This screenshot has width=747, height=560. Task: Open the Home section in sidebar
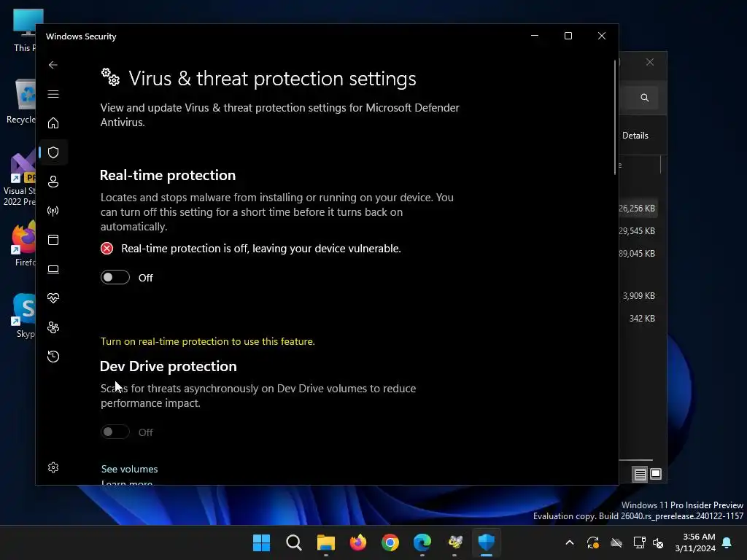click(x=53, y=123)
